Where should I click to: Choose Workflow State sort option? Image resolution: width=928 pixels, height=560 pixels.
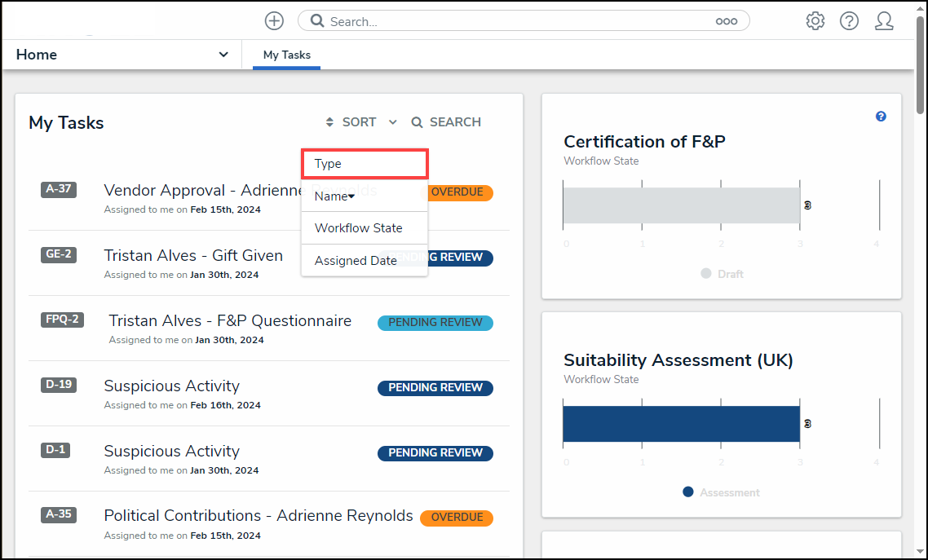[x=359, y=228]
